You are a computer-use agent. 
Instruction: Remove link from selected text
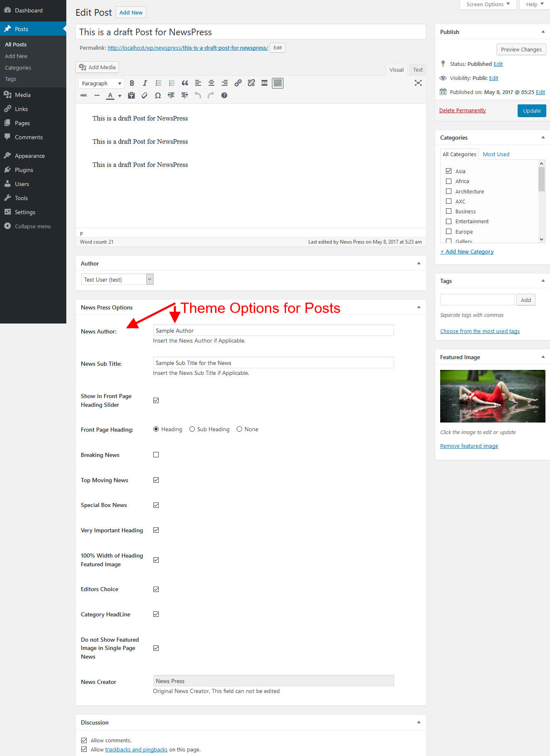251,83
